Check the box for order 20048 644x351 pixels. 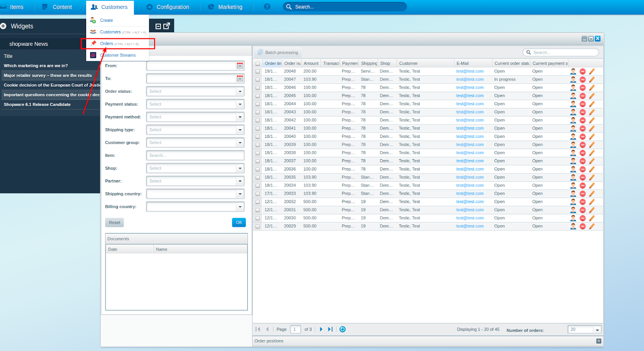coord(258,71)
